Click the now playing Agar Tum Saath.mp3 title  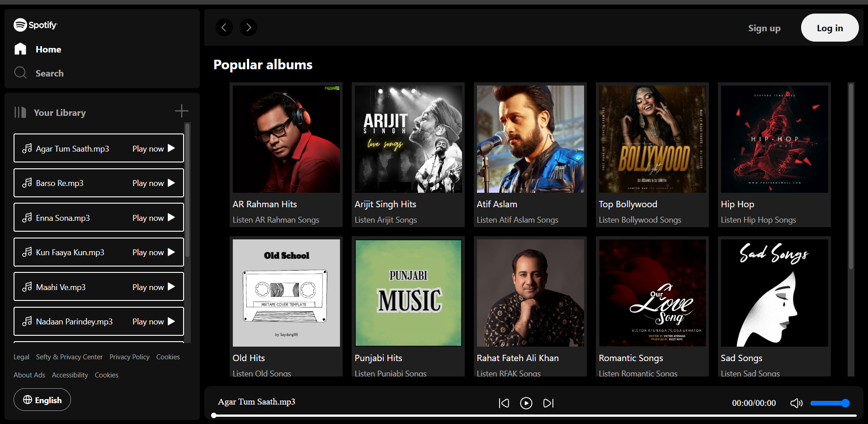coord(256,402)
